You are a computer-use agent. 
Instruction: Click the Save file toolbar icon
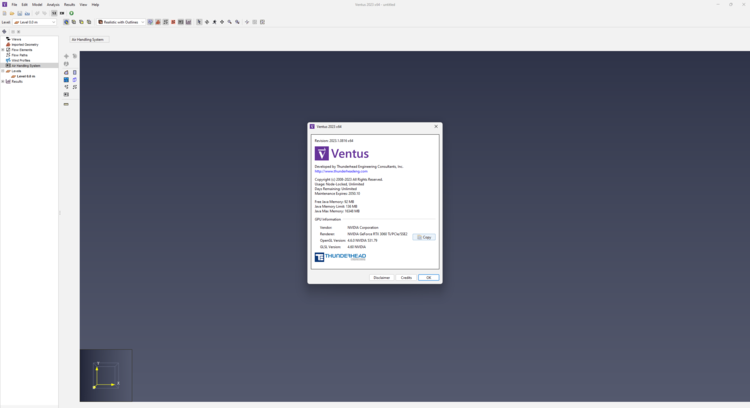coord(19,13)
